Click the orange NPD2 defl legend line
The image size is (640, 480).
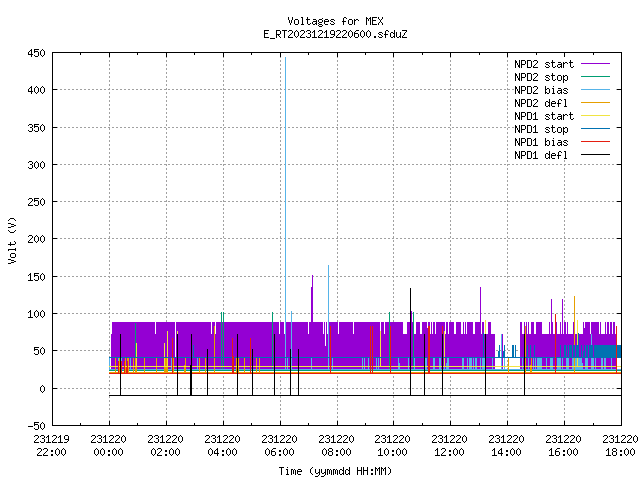pyautogui.click(x=595, y=103)
